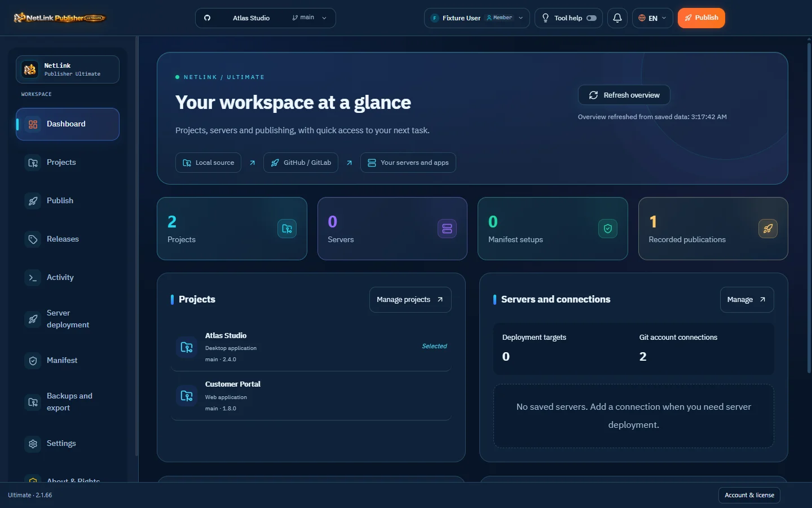
Task: Click Your servers and apps button
Action: pos(408,163)
